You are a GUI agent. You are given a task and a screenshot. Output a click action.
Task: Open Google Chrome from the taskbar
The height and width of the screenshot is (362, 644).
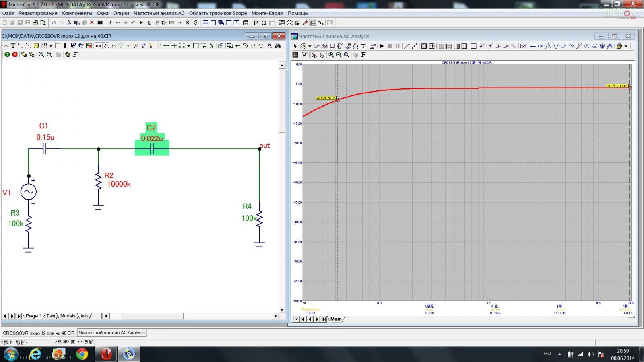coord(82,354)
